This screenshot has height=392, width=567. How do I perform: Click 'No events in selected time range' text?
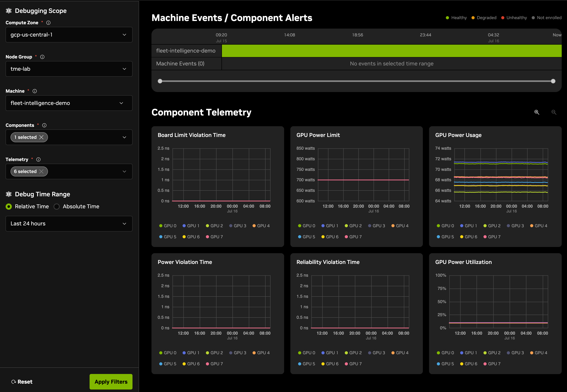pyautogui.click(x=392, y=64)
